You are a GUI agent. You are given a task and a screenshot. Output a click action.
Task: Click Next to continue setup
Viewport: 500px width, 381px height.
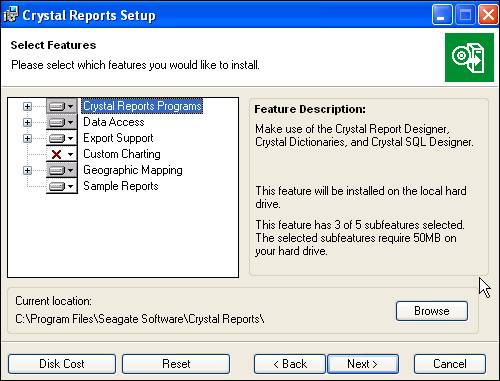pyautogui.click(x=363, y=364)
